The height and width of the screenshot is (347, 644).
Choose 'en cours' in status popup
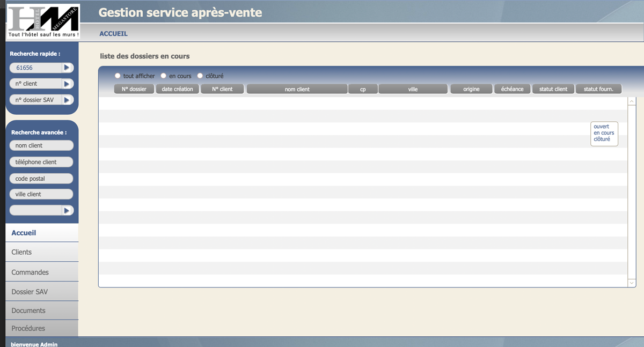click(x=604, y=133)
